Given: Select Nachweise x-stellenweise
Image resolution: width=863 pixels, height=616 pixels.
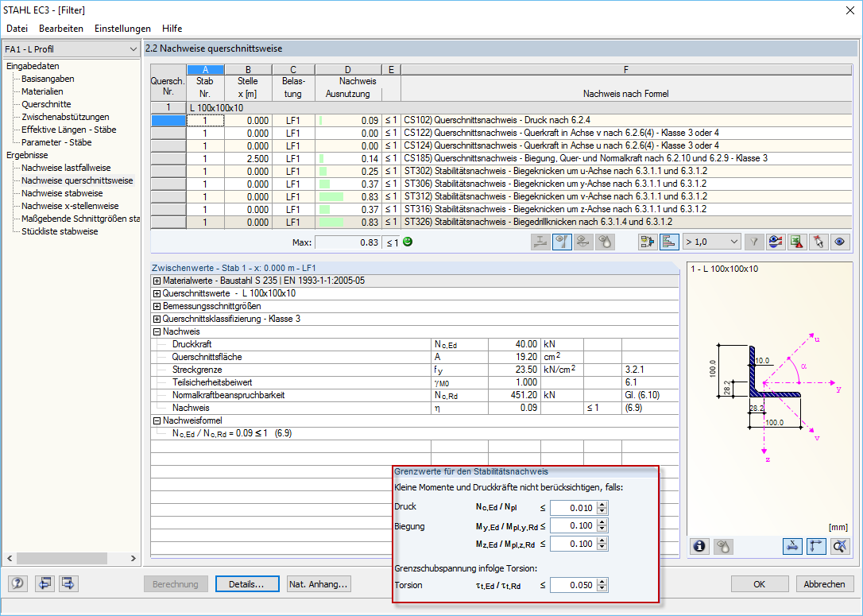Looking at the screenshot, I should pyautogui.click(x=70, y=206).
